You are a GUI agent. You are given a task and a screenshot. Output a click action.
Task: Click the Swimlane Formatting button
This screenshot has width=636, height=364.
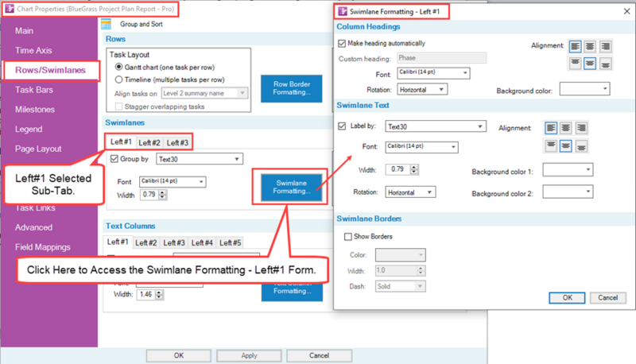pos(291,187)
